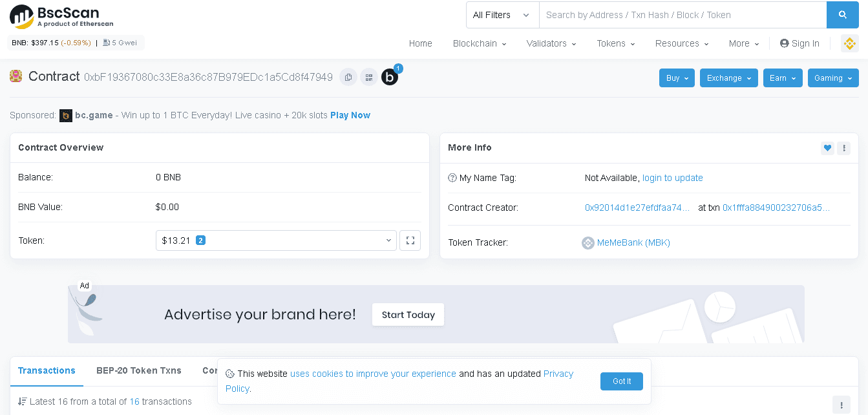Open the Validators navigation menu

pyautogui.click(x=551, y=43)
